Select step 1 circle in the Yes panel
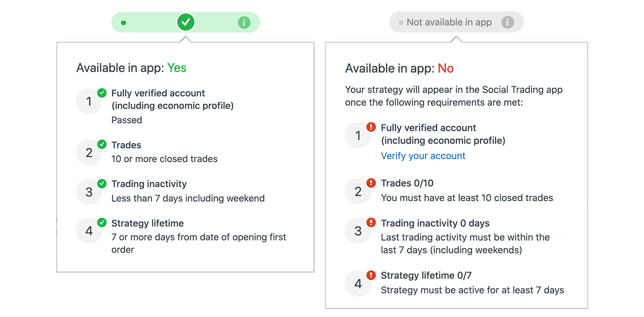 pyautogui.click(x=89, y=101)
